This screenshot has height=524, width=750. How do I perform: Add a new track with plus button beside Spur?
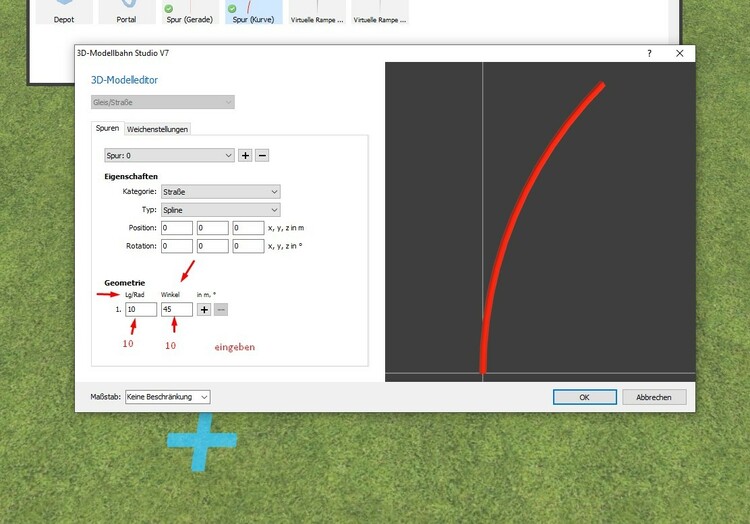(245, 155)
